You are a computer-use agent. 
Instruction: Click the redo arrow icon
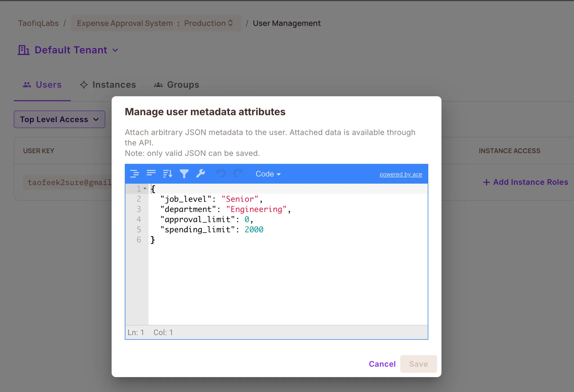[x=238, y=174]
